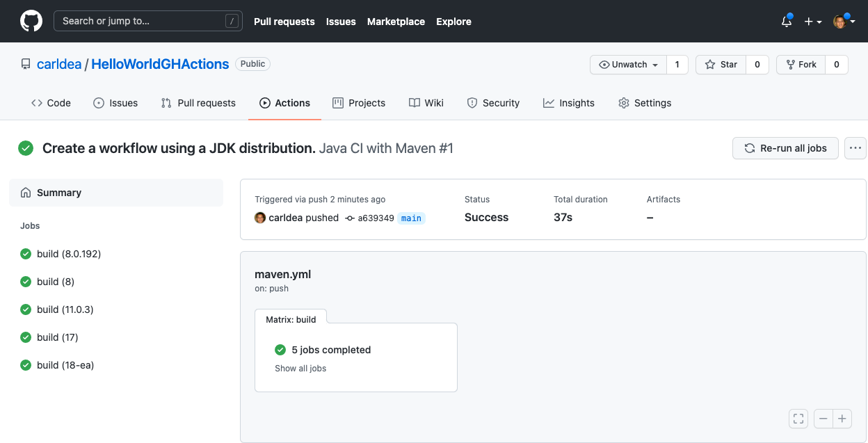Switch to the Security tab
Screen dimensions: 868x443
coord(493,103)
